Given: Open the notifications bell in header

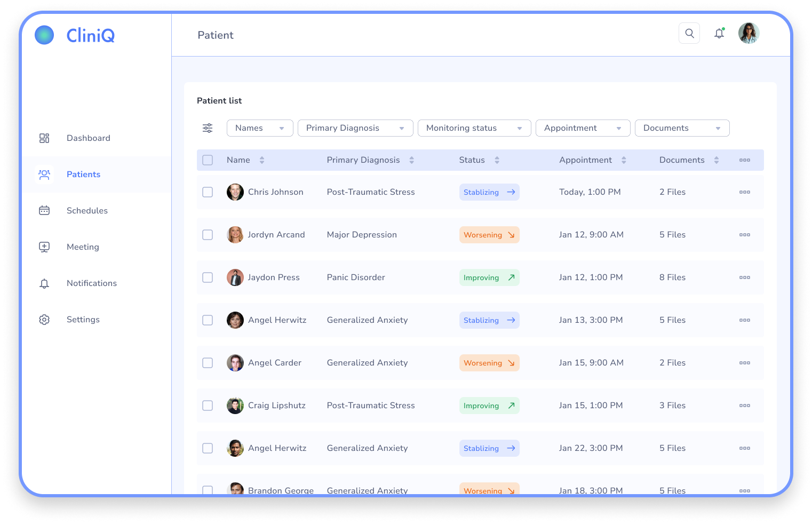Looking at the screenshot, I should coord(719,33).
